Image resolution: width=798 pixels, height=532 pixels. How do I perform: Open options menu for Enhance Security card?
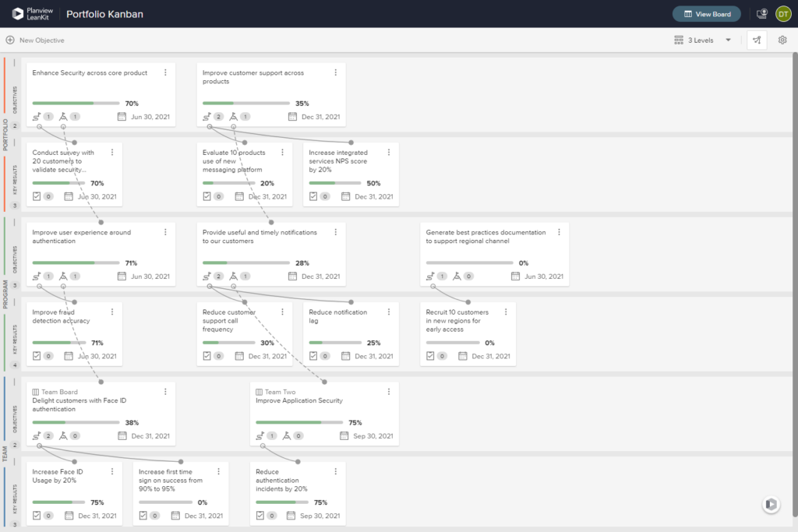[165, 72]
